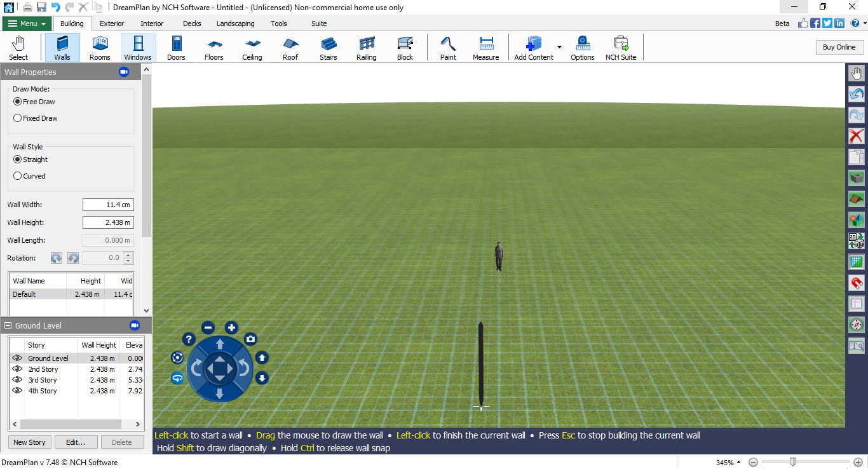The width and height of the screenshot is (868, 469).
Task: Open the Menu dropdown
Action: [27, 24]
